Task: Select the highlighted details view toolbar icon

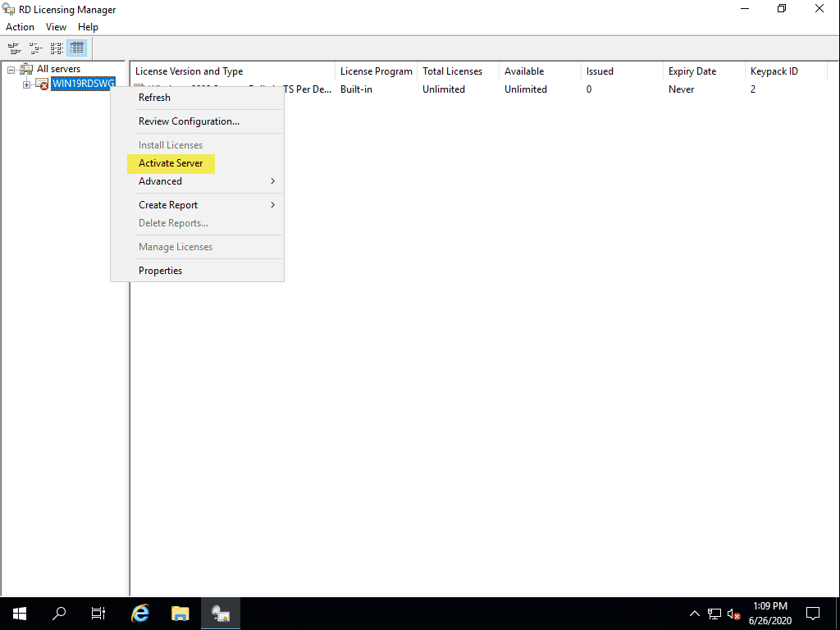Action: pos(76,48)
